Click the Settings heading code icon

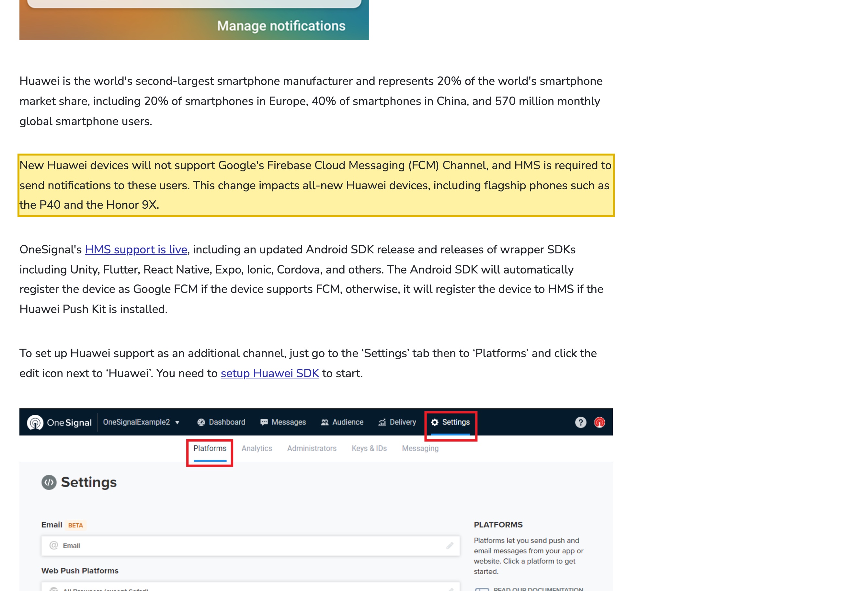click(x=49, y=482)
